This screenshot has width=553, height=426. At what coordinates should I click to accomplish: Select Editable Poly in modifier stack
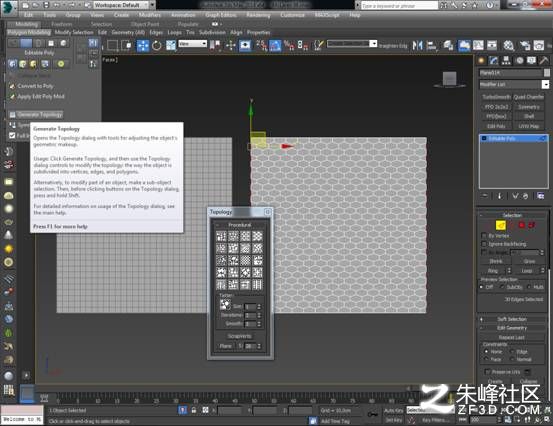coord(514,139)
